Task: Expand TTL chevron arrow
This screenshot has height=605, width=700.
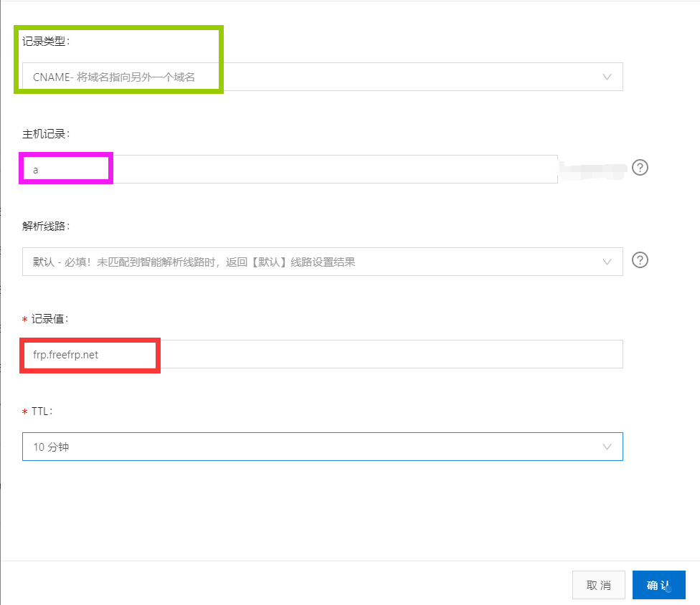Action: tap(607, 447)
